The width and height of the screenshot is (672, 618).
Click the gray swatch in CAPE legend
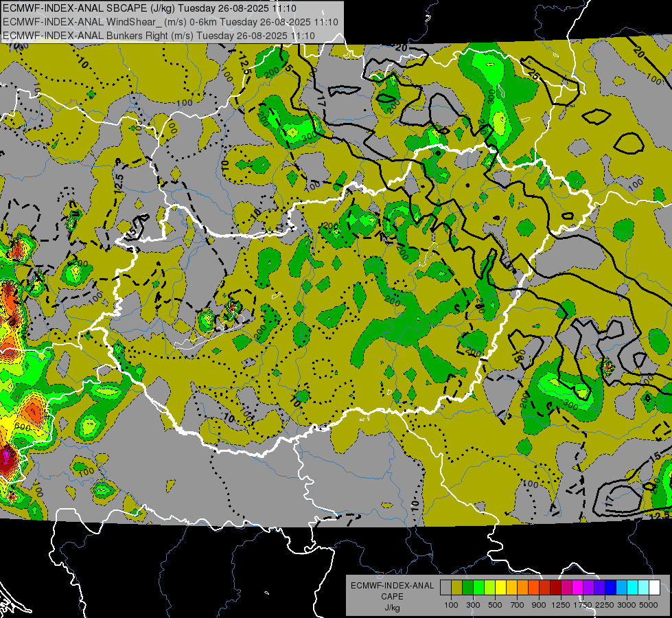click(x=445, y=587)
